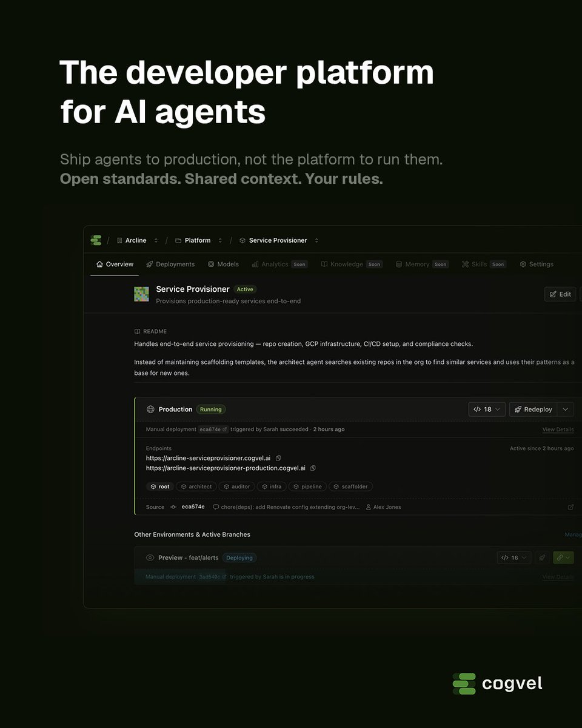Switch to the Deployments tab
Screen dimensions: 582x728
pyautogui.click(x=170, y=265)
